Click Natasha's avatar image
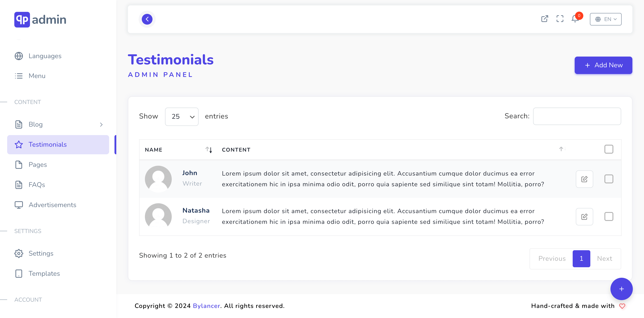The width and height of the screenshot is (644, 318). [158, 216]
